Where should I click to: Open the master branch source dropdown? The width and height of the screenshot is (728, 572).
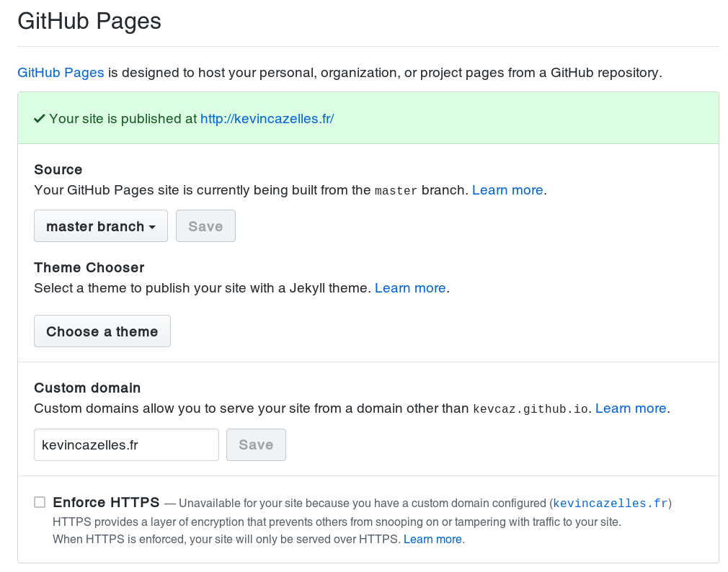pos(100,226)
